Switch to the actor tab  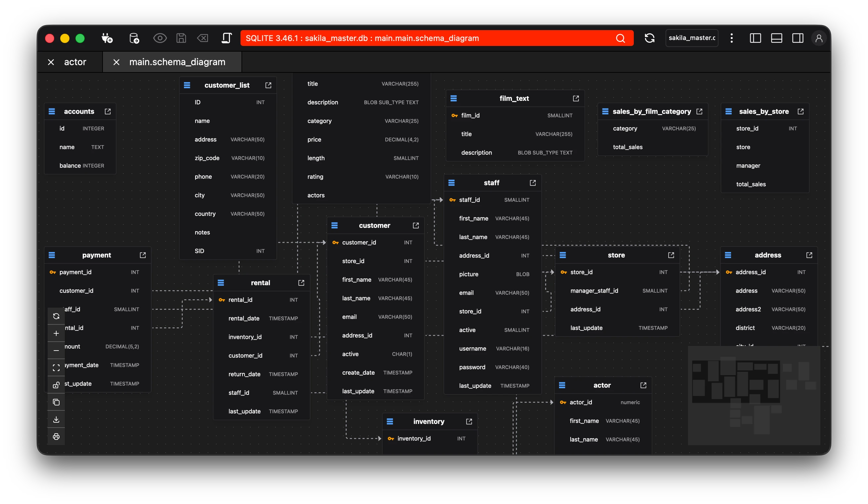(x=75, y=62)
